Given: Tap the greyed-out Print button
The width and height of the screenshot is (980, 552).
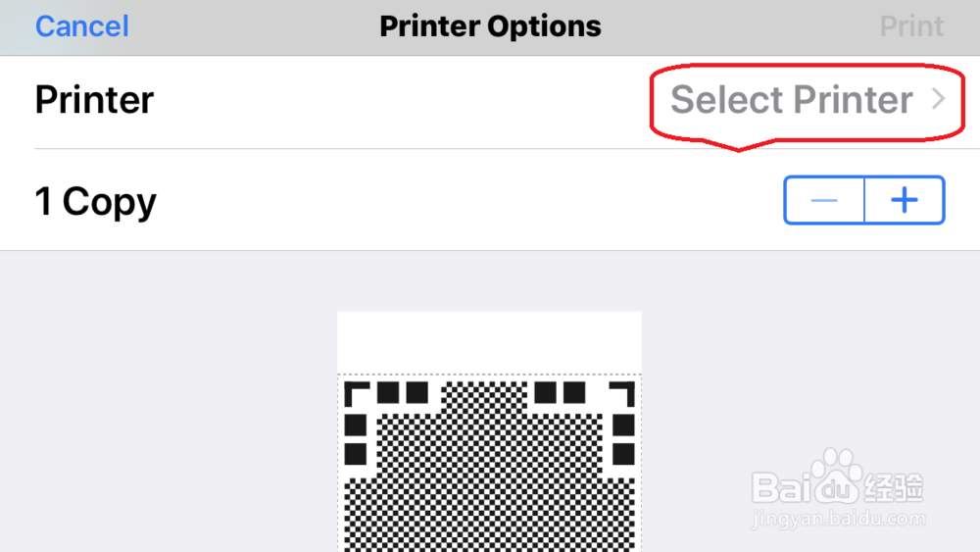Looking at the screenshot, I should (911, 26).
